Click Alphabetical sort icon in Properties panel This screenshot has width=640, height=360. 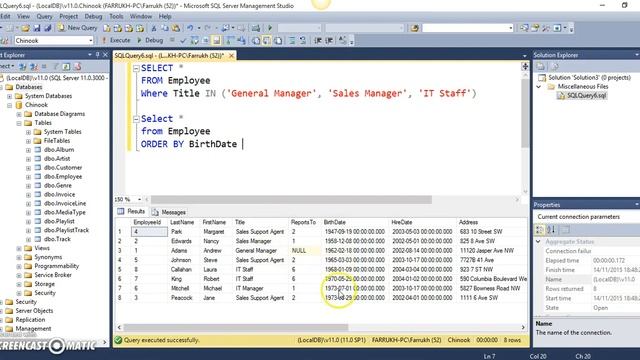[551, 230]
